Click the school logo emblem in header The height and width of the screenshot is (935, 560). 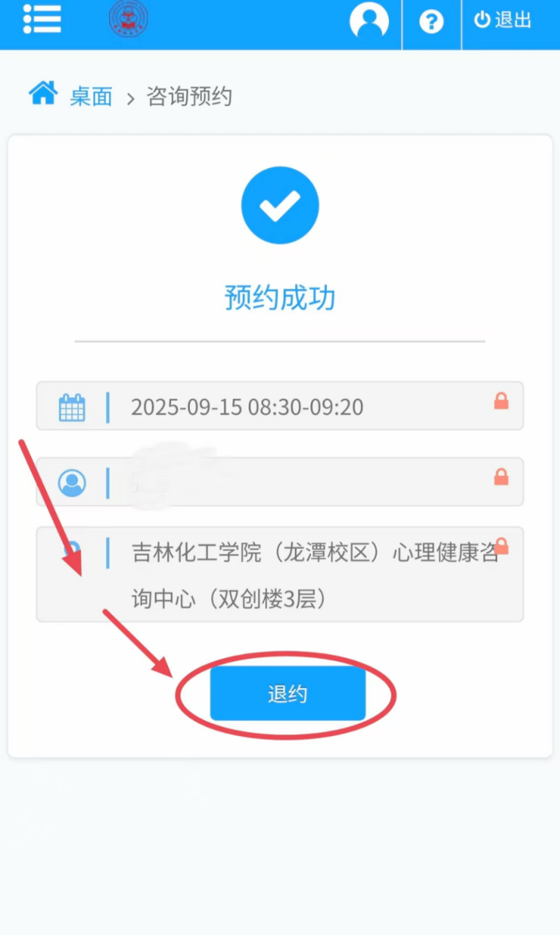[x=128, y=19]
